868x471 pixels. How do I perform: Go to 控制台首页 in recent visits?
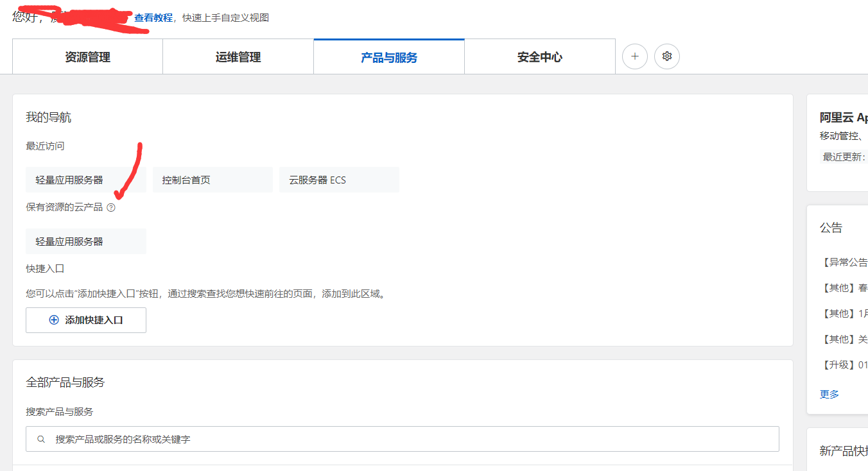pos(213,180)
